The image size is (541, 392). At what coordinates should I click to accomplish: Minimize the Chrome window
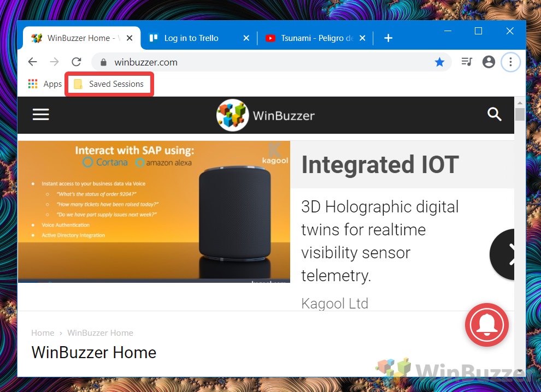point(448,31)
